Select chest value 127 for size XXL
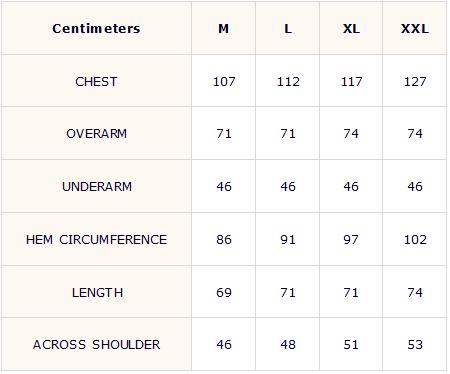This screenshot has height=374, width=450. click(415, 82)
